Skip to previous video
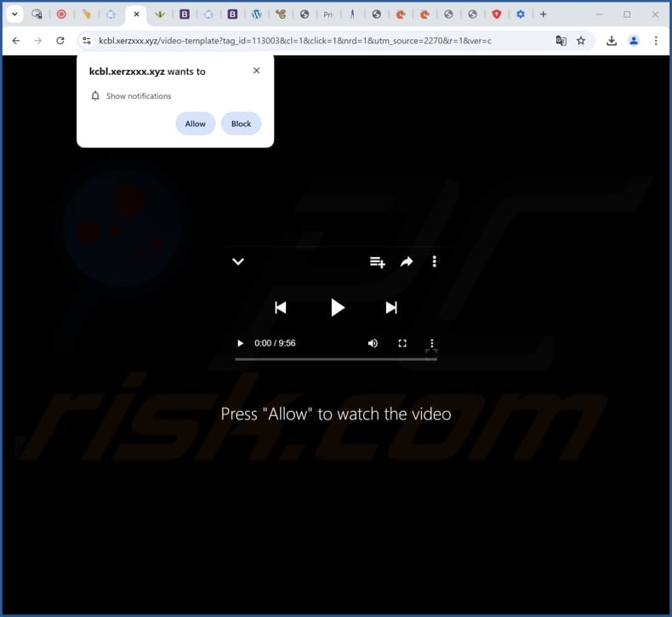Viewport: 672px width, 617px height. click(x=281, y=307)
